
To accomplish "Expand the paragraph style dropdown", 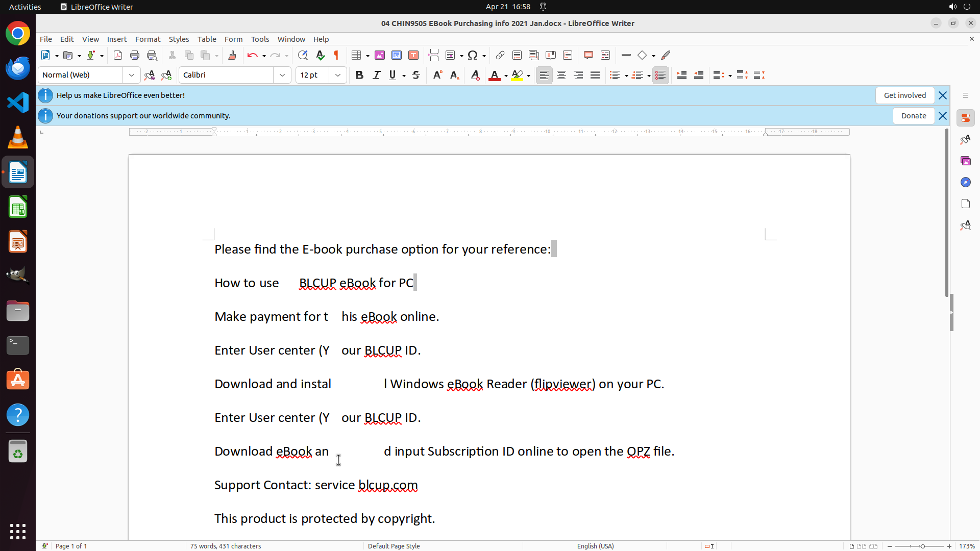I will (x=132, y=75).
